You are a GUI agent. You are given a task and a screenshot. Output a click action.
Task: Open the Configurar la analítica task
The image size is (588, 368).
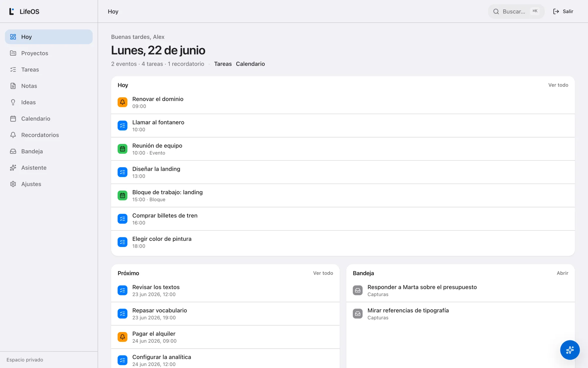click(225, 359)
